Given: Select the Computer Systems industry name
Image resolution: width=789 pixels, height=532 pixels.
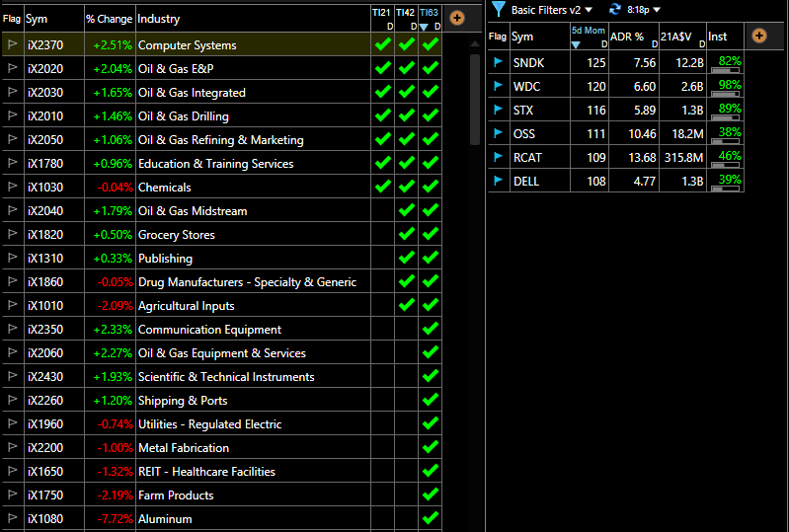Looking at the screenshot, I should coord(188,44).
